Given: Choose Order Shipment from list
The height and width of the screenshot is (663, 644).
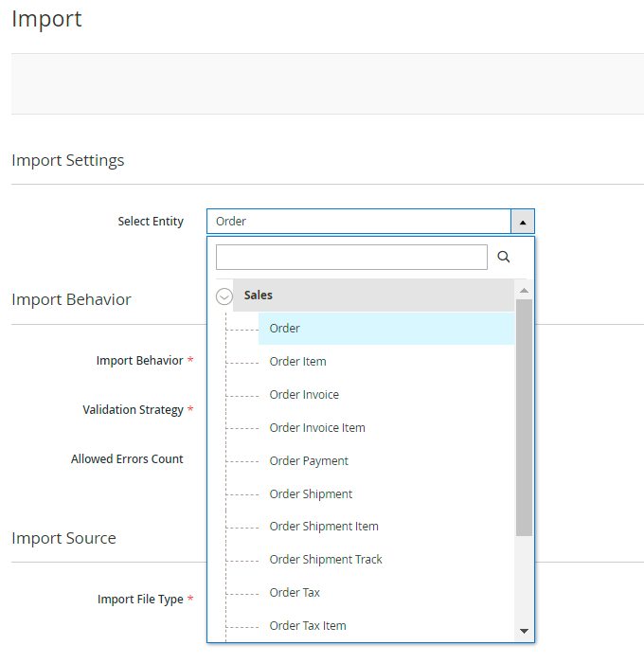Looking at the screenshot, I should (311, 494).
